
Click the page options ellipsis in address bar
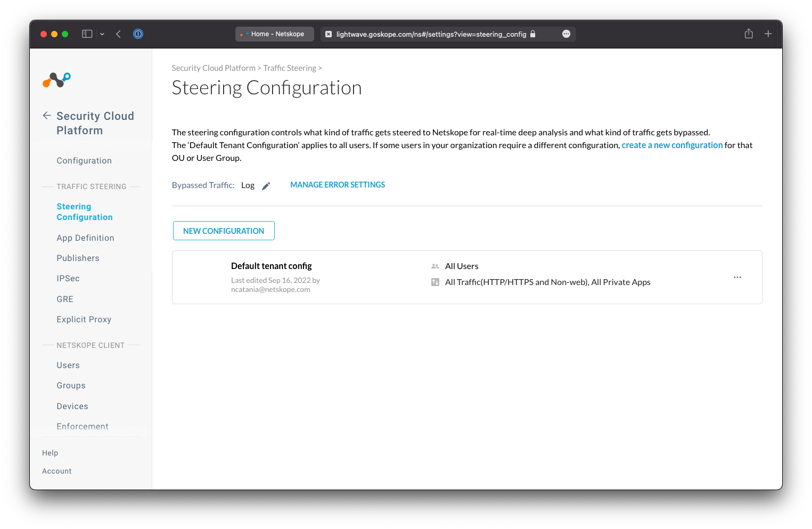[x=566, y=34]
